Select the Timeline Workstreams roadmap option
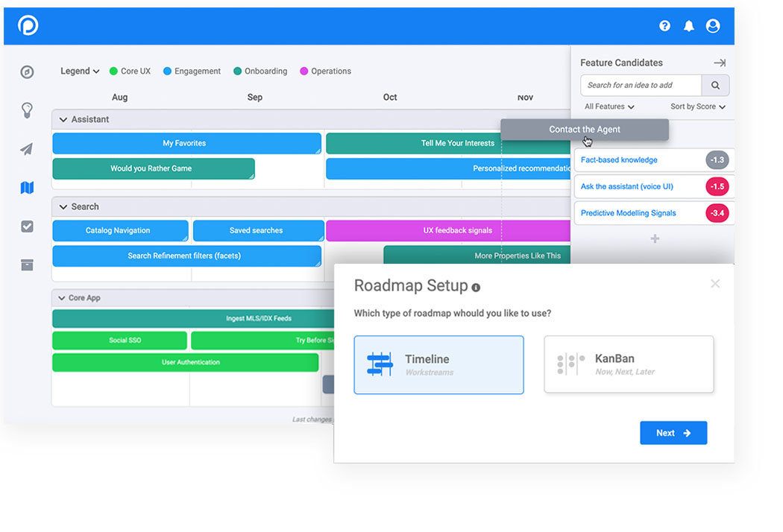The height and width of the screenshot is (532, 783). click(x=438, y=364)
